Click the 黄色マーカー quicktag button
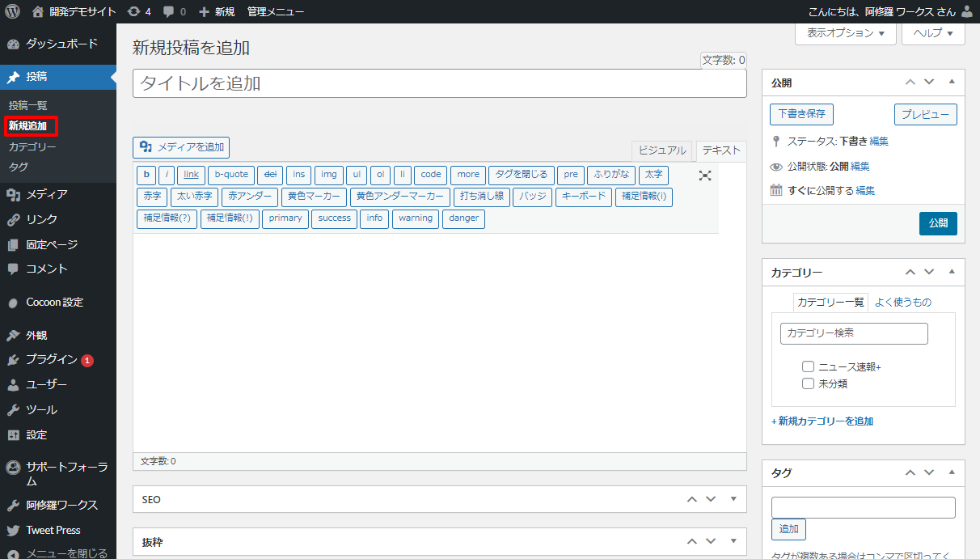The image size is (980, 559). pyautogui.click(x=315, y=197)
